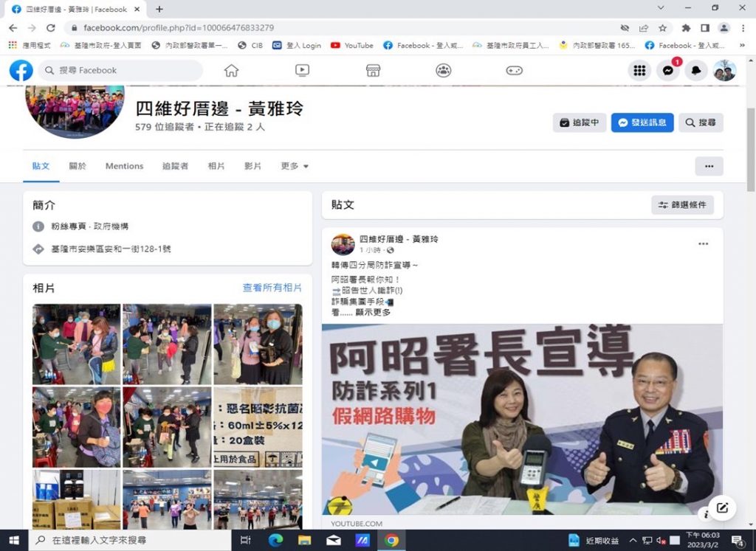Open the Groups icon in top navigation
The height and width of the screenshot is (551, 756).
[x=443, y=70]
